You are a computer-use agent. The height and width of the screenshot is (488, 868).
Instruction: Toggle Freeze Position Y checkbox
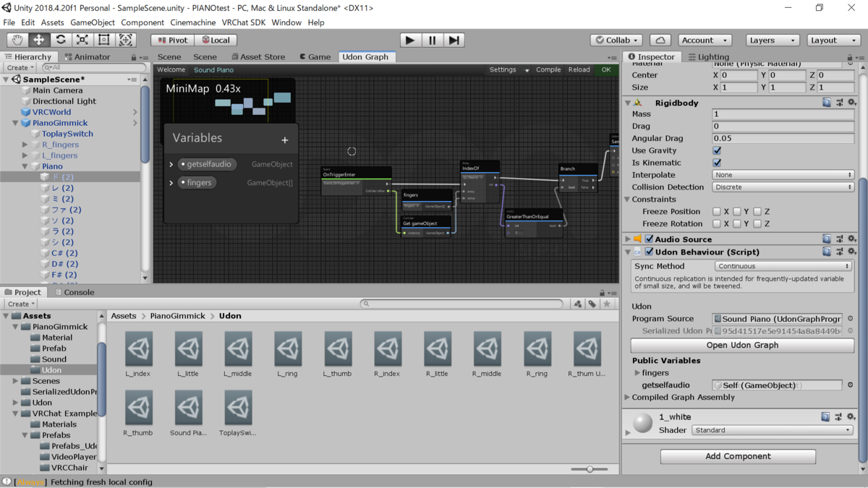click(736, 212)
